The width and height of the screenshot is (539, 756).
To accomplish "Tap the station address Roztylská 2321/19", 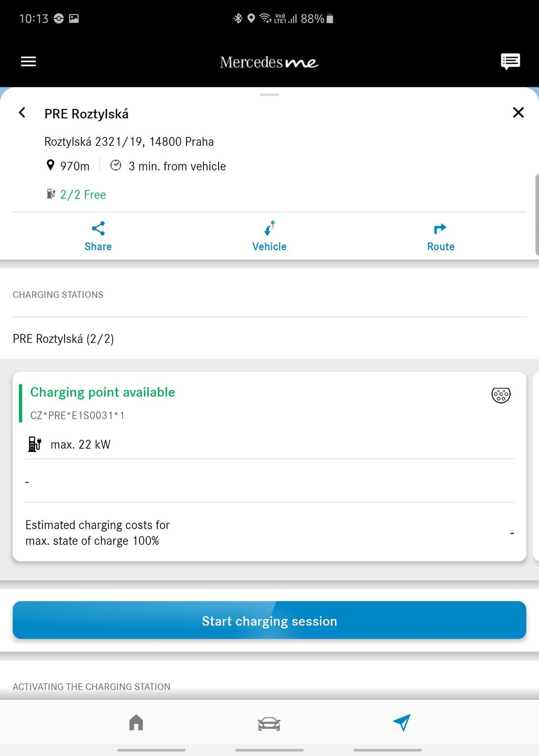I will (x=129, y=142).
